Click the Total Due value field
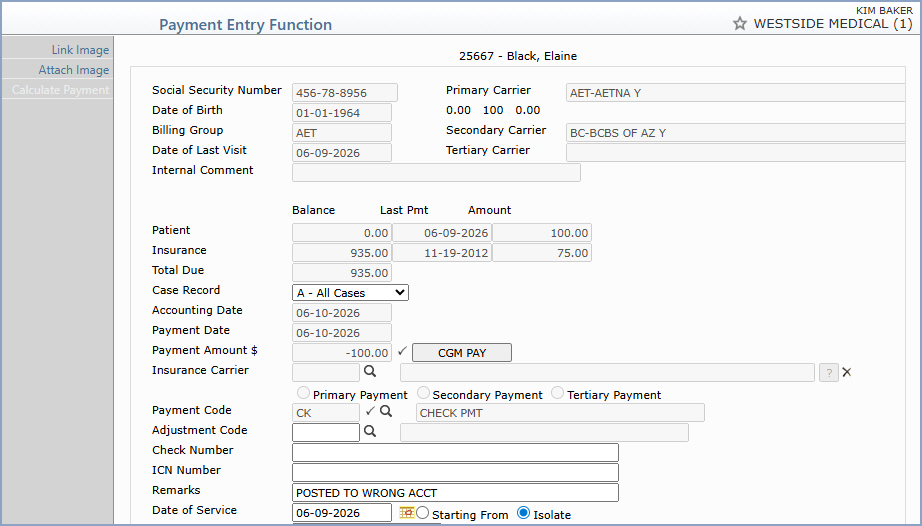Screen dimensions: 922x526 coord(342,273)
